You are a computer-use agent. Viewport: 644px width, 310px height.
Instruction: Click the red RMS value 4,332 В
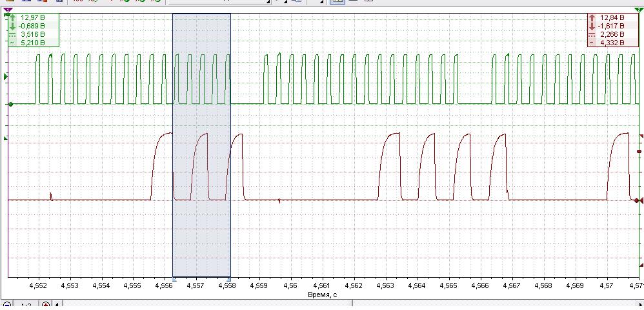612,43
